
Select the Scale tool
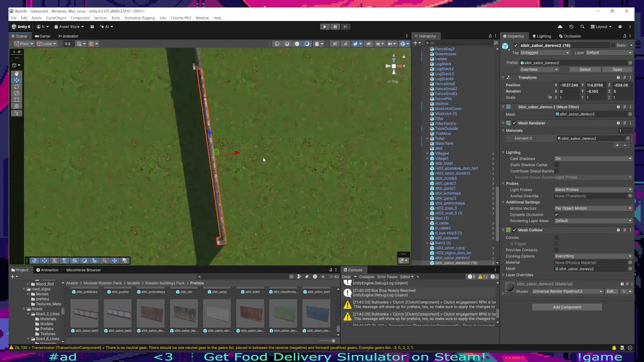[17, 93]
